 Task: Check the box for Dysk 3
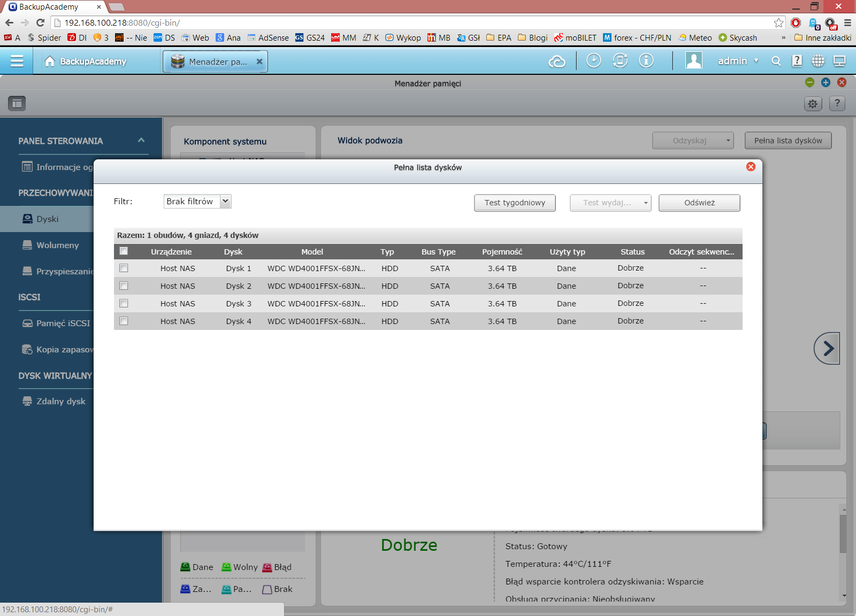pos(124,303)
